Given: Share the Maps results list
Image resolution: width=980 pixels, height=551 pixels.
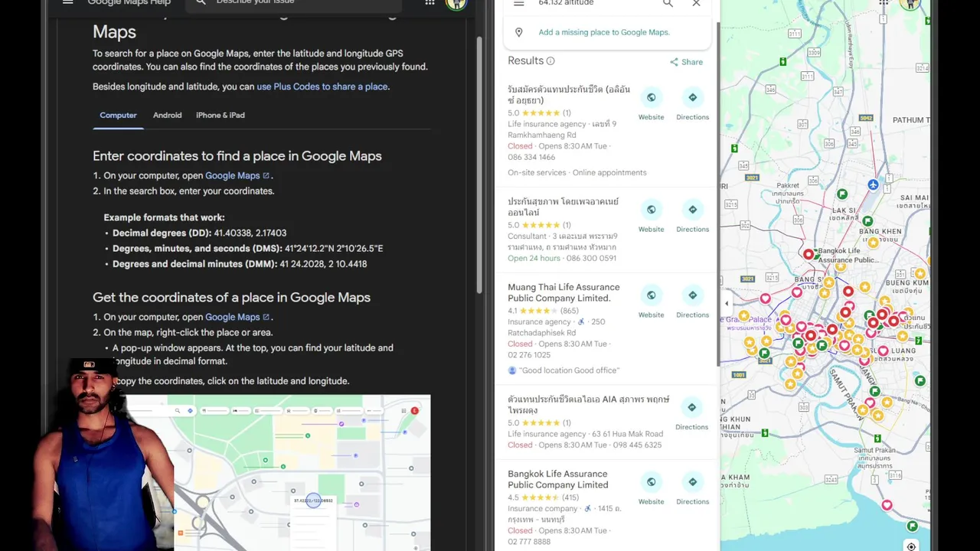Looking at the screenshot, I should pos(686,62).
